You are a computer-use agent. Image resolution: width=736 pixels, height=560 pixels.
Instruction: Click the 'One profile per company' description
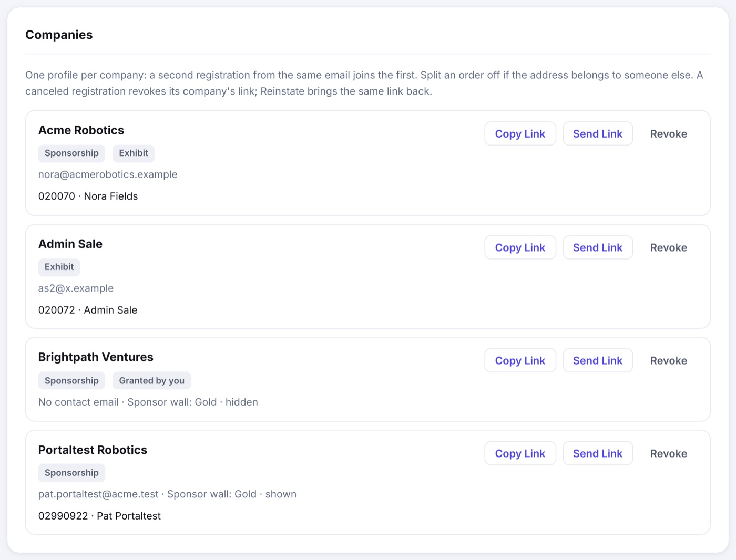[364, 83]
